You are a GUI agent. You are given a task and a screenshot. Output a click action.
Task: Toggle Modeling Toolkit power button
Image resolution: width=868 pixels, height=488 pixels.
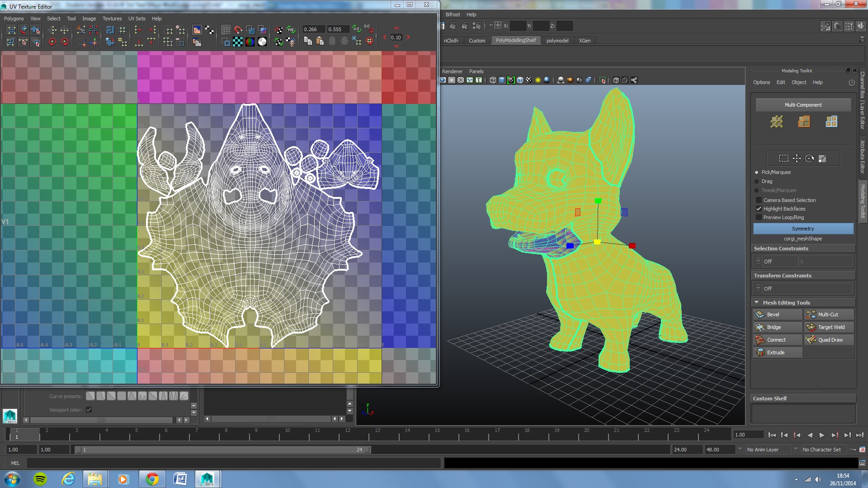point(852,82)
